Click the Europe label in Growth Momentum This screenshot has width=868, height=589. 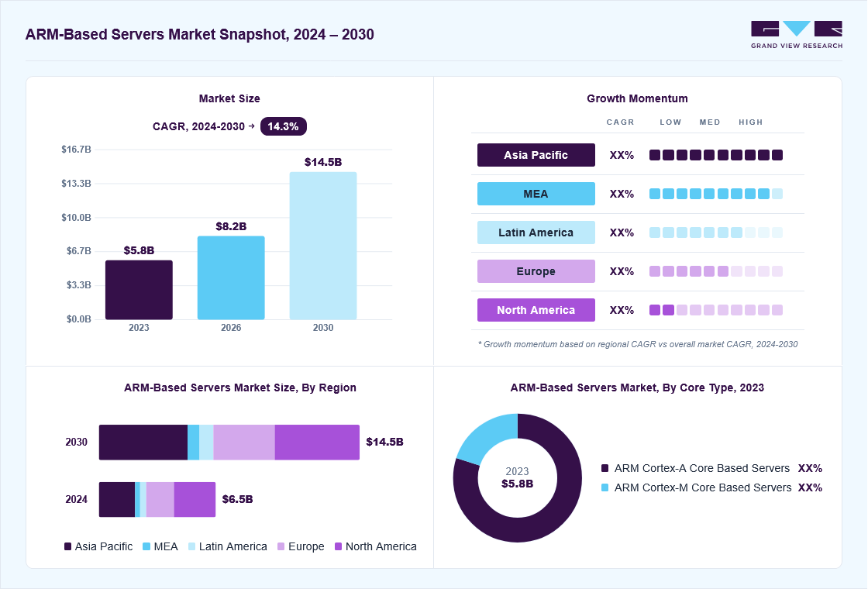536,271
